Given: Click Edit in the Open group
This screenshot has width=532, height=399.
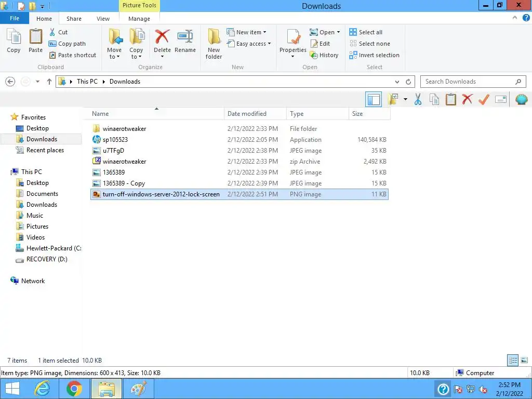Looking at the screenshot, I should (x=320, y=44).
